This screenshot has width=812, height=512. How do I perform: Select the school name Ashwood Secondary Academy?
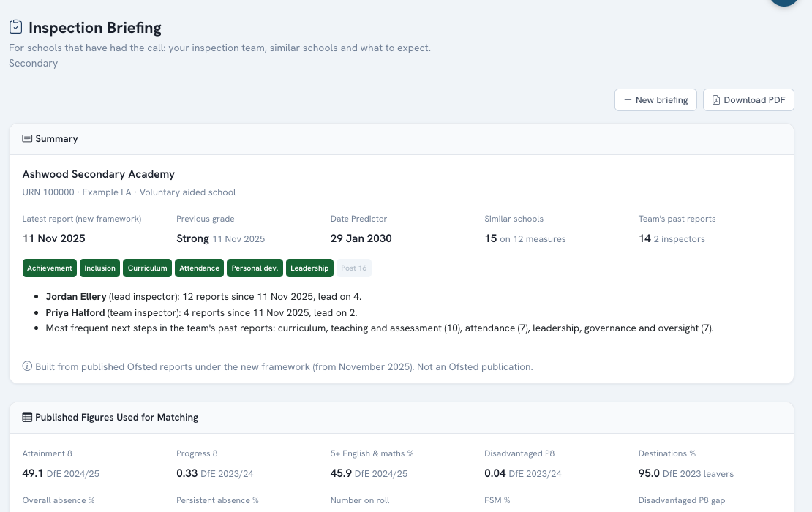pos(99,174)
